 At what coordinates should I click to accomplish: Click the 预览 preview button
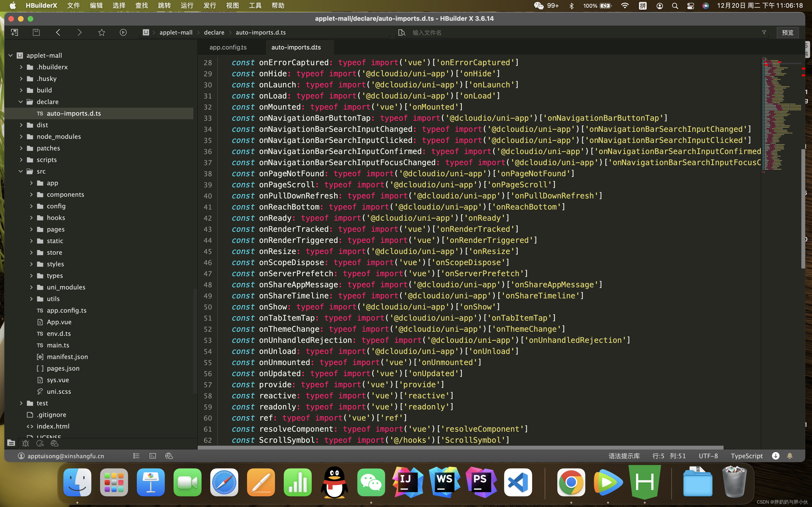pyautogui.click(x=787, y=33)
